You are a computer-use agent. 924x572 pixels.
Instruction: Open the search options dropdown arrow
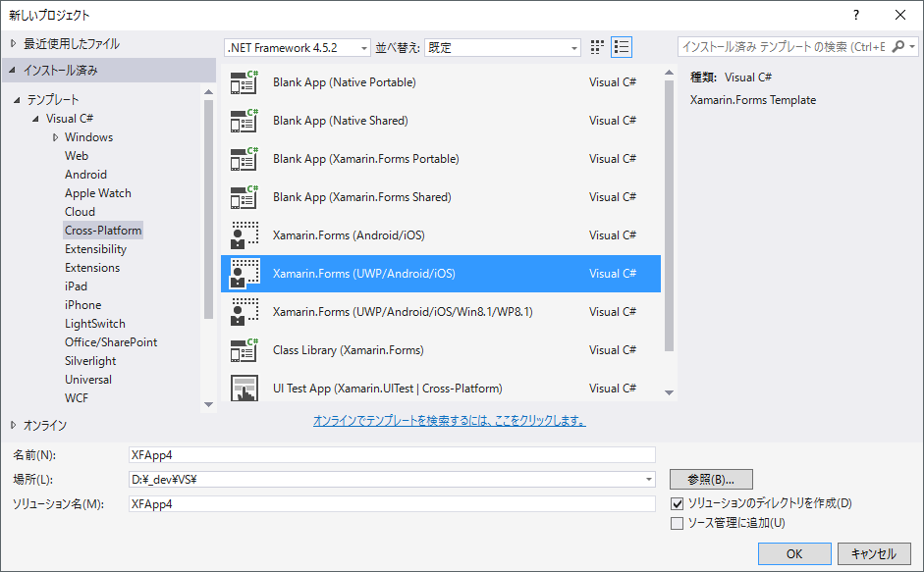coord(912,46)
